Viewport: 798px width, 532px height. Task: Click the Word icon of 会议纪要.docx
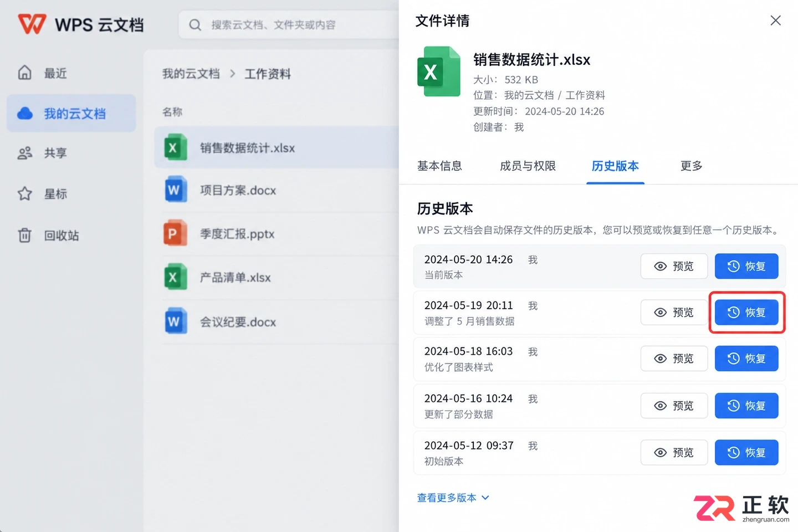coord(175,321)
